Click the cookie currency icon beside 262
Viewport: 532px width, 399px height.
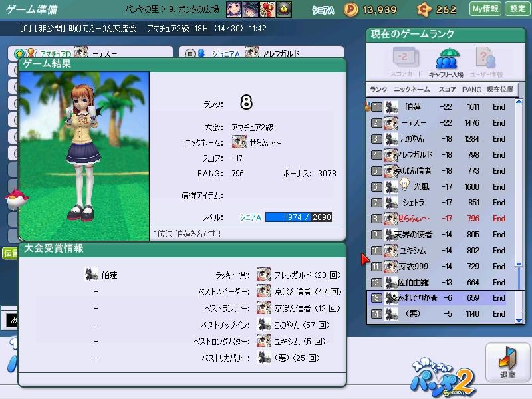(424, 9)
